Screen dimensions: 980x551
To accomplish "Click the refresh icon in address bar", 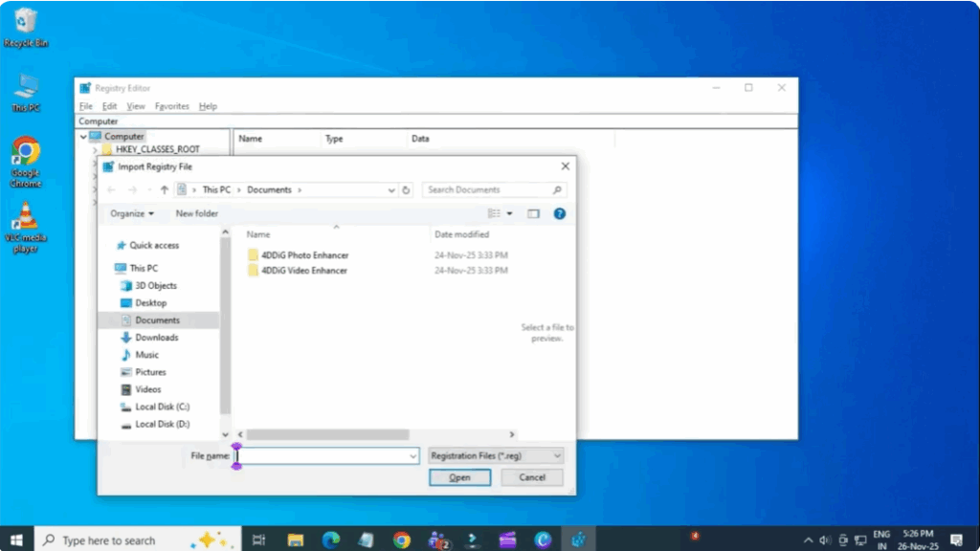I will [406, 189].
